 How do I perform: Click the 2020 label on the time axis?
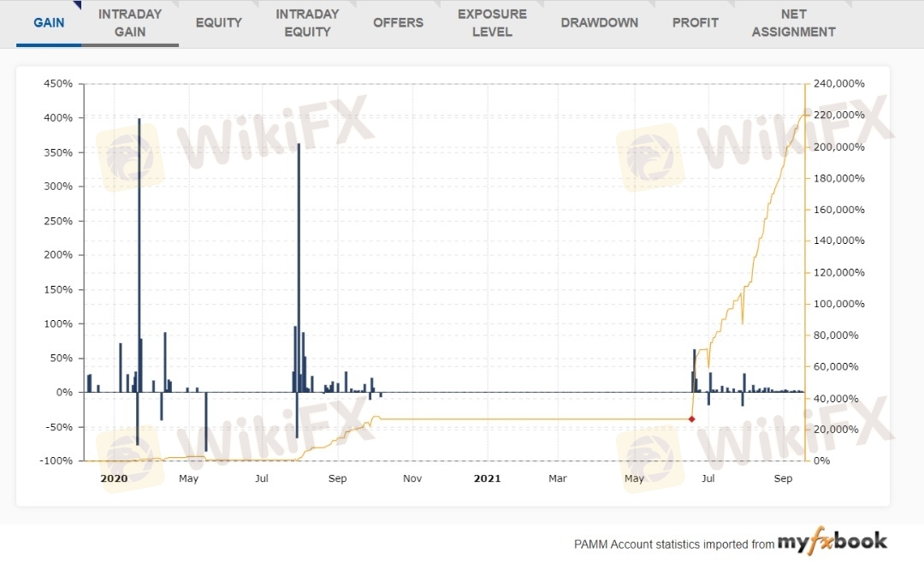pos(114,478)
